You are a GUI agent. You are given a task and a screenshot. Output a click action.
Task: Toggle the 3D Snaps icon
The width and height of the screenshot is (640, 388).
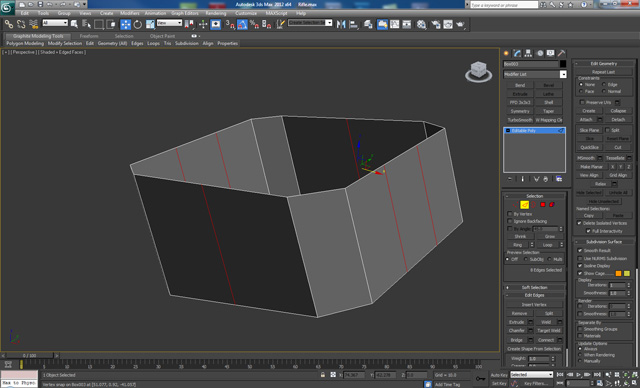pyautogui.click(x=230, y=24)
